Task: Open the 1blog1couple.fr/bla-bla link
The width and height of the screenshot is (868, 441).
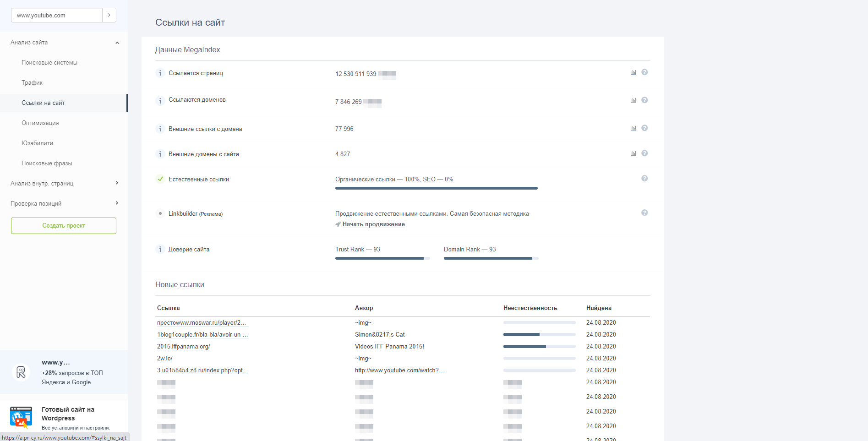Action: coord(203,335)
